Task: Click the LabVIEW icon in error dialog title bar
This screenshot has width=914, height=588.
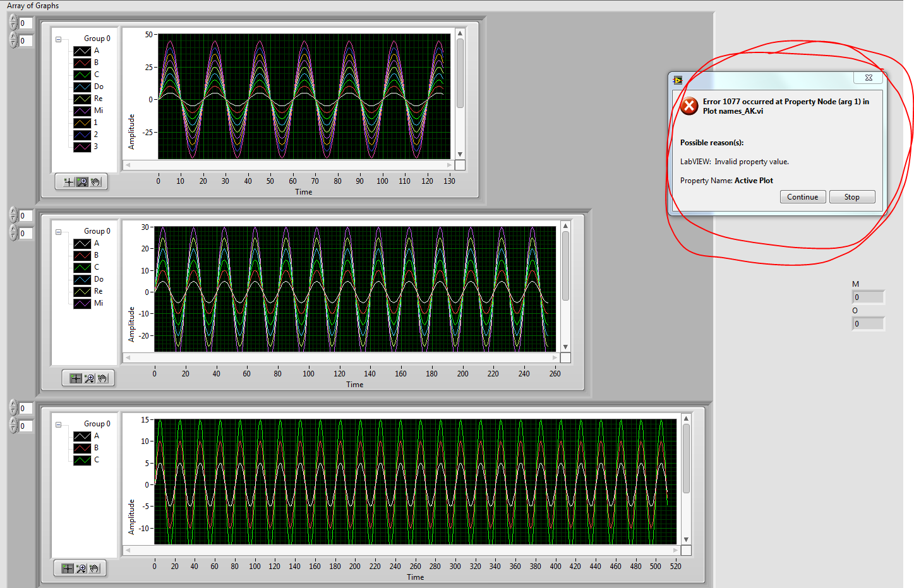Action: [x=678, y=80]
